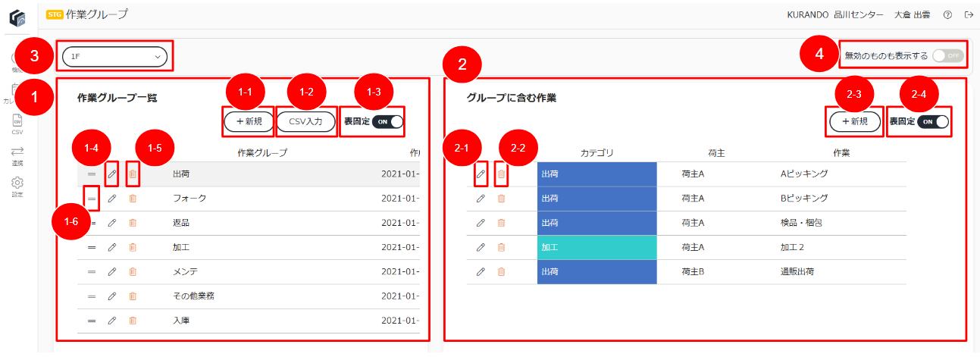
Task: Click ＋新規 in グループに含む作業 panel
Action: (855, 121)
